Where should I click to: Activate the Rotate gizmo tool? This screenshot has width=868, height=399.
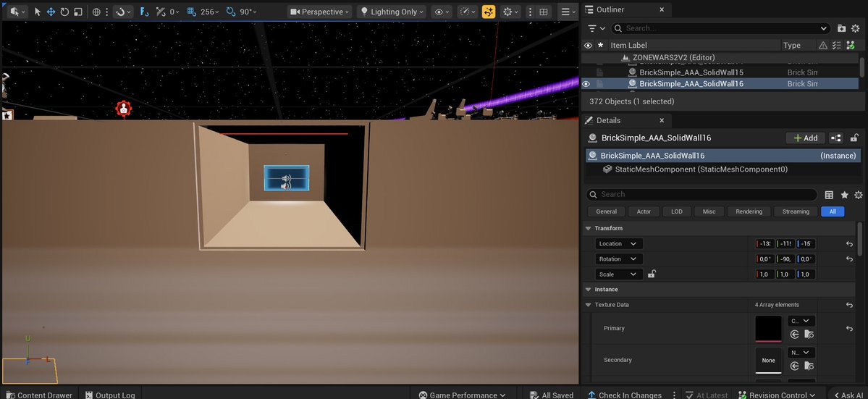(64, 12)
